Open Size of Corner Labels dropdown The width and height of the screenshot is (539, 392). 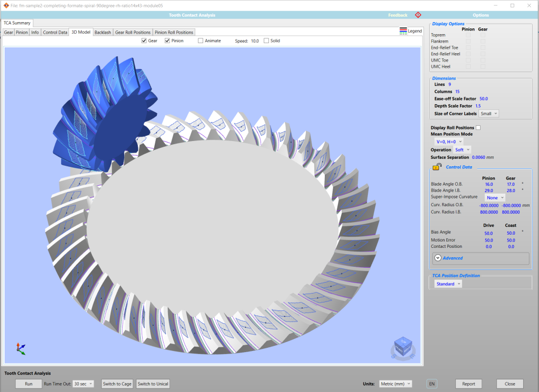click(488, 114)
